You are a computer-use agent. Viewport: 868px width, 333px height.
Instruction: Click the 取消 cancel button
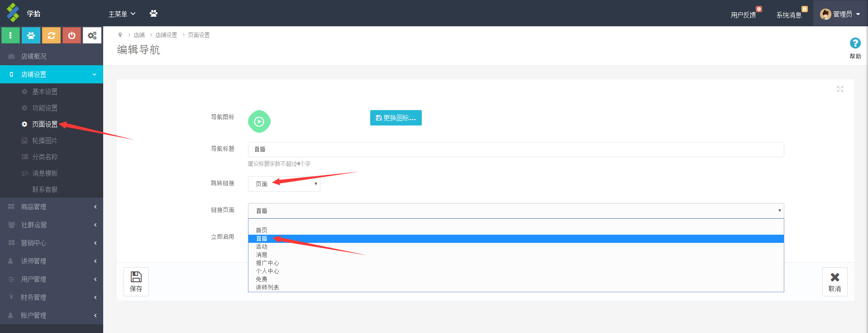[x=834, y=281]
